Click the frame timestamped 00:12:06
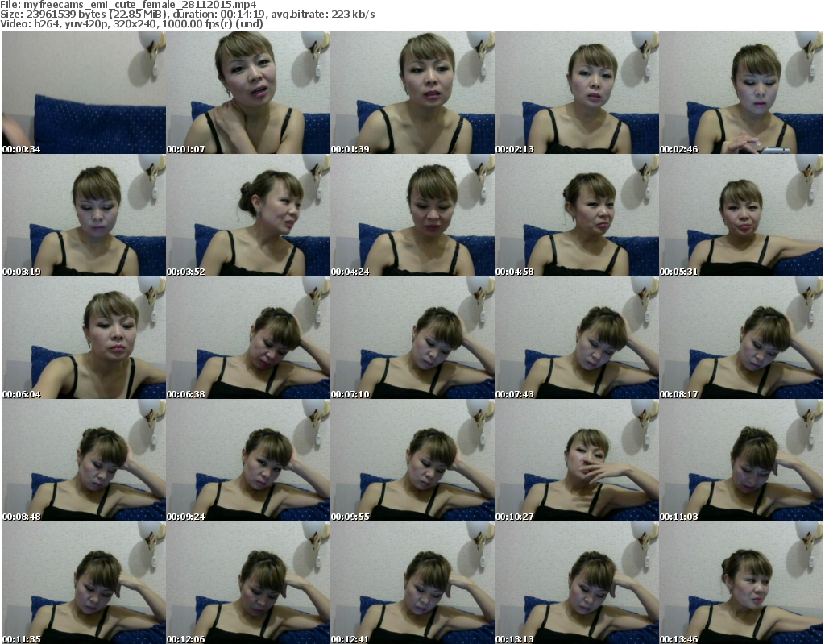825x644 pixels. point(248,583)
